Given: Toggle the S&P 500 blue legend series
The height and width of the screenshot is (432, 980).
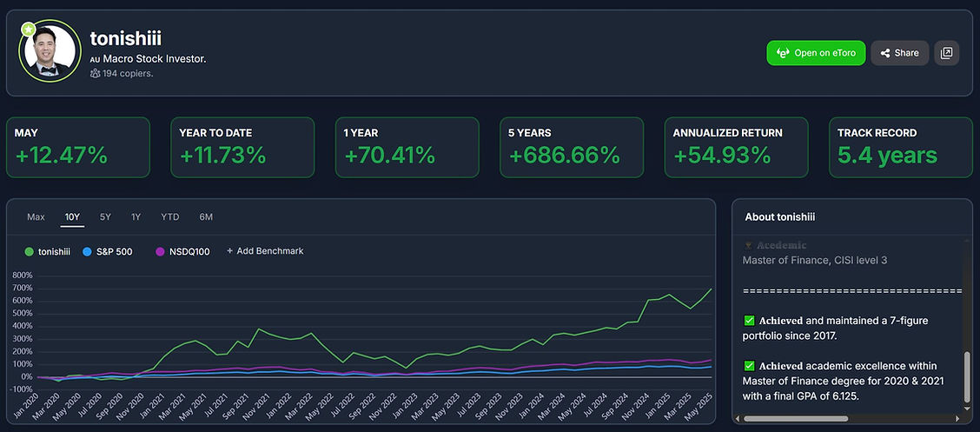Looking at the screenshot, I should (x=108, y=252).
